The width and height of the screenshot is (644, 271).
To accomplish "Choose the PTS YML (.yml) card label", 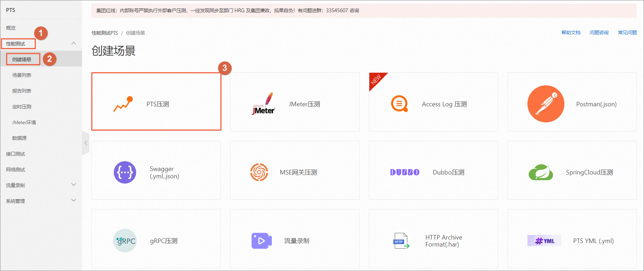I will [x=593, y=241].
